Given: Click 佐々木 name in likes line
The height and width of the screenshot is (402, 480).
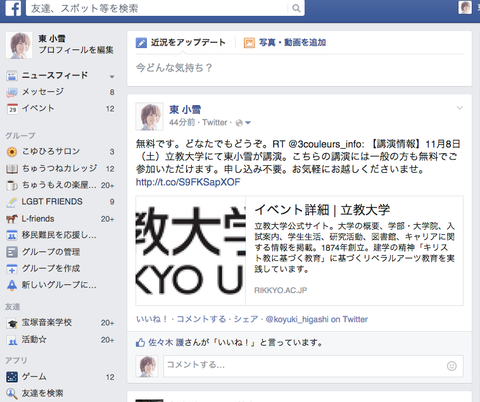Looking at the screenshot, I should [x=166, y=343].
